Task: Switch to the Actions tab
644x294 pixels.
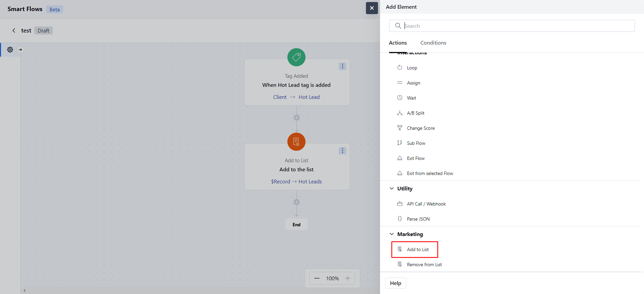Action: coord(398,43)
